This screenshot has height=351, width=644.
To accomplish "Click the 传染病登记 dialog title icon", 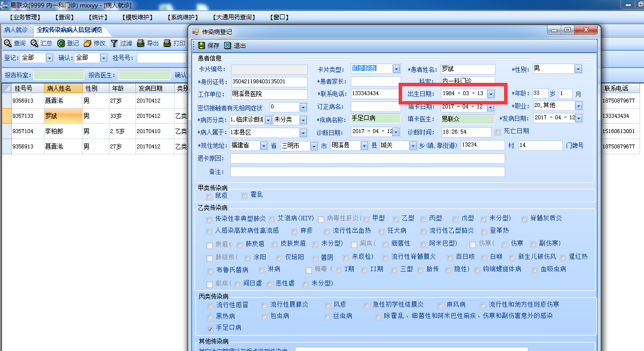I will click(195, 31).
